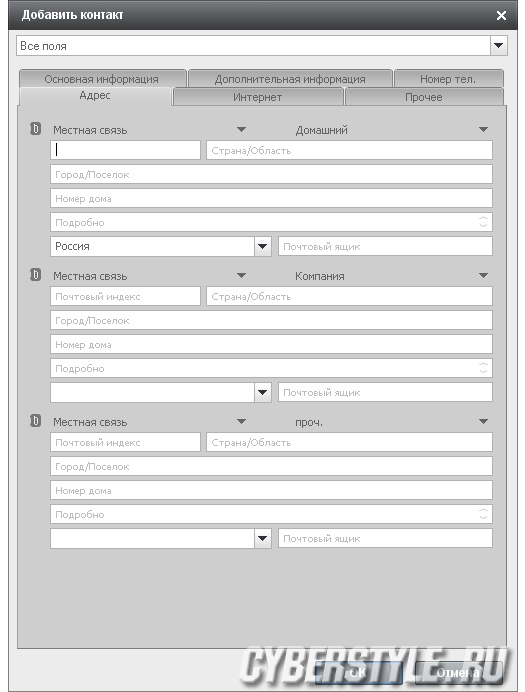Click Почтовый ящик field in Компания block

click(385, 392)
